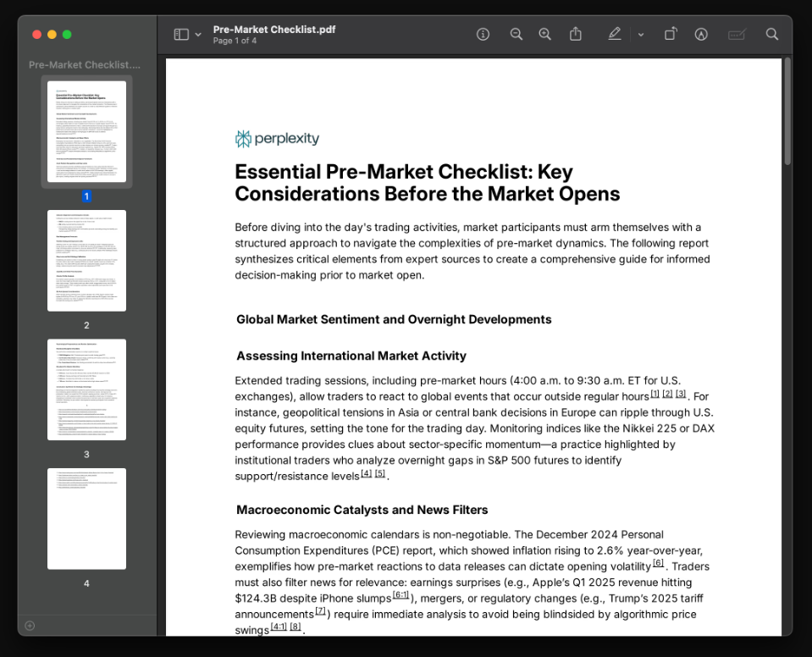
Task: Open citation link [1]
Action: point(655,394)
